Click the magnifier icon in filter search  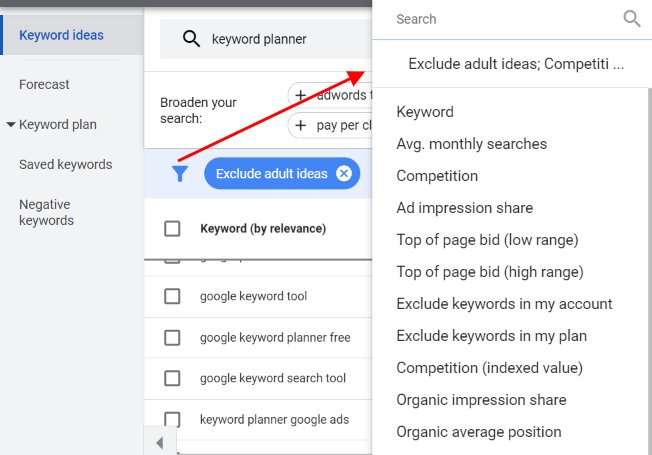[x=631, y=19]
